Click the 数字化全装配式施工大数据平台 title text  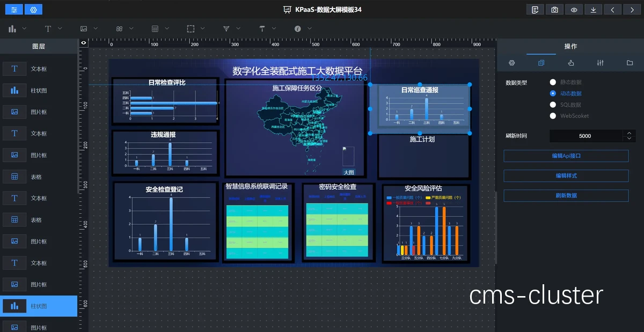pos(297,70)
